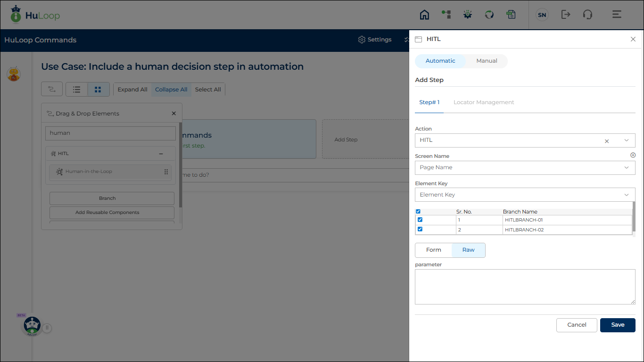644x362 pixels.
Task: Click into the parameter text area
Action: [x=525, y=287]
